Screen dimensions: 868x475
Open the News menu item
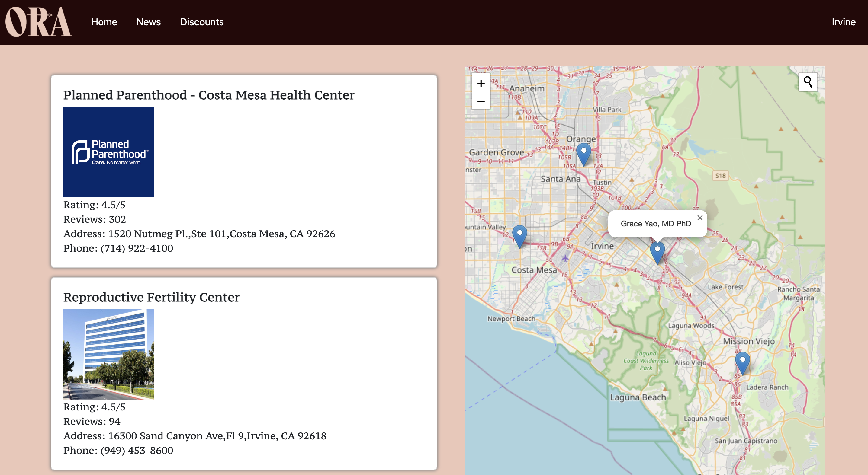click(x=149, y=22)
